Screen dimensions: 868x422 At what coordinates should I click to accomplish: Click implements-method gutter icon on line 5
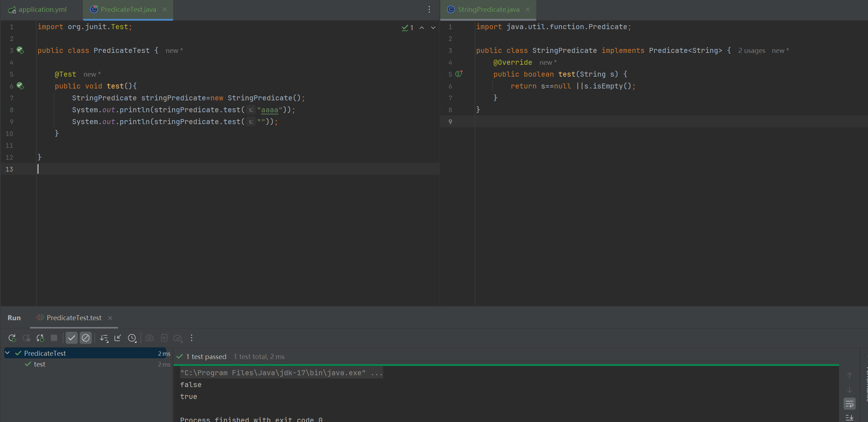coord(459,74)
